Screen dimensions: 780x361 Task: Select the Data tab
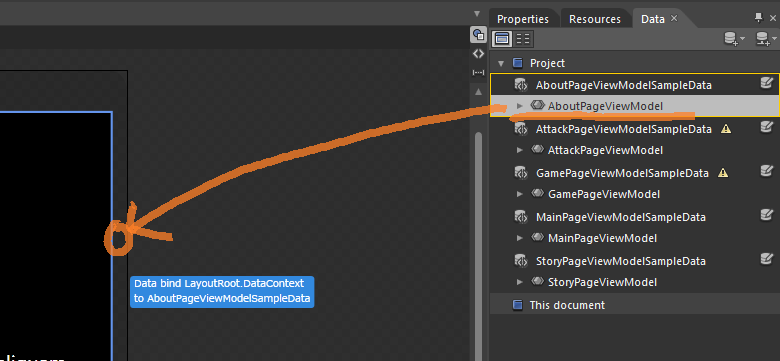(653, 19)
